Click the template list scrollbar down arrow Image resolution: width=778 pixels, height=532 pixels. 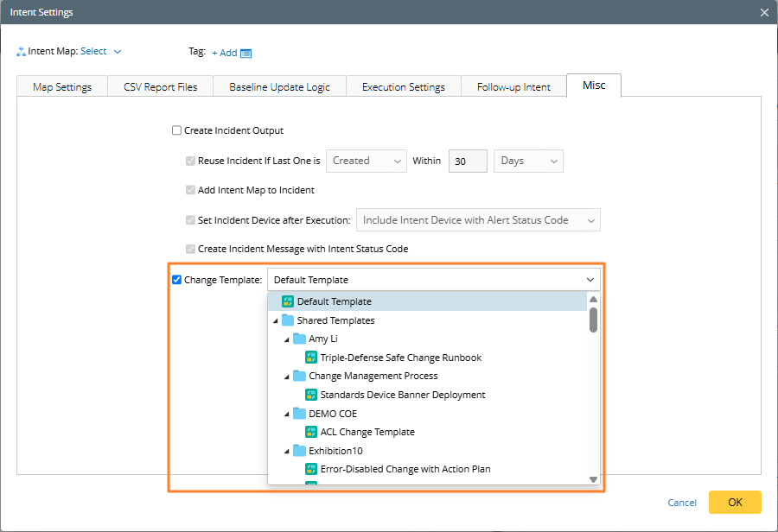click(593, 478)
